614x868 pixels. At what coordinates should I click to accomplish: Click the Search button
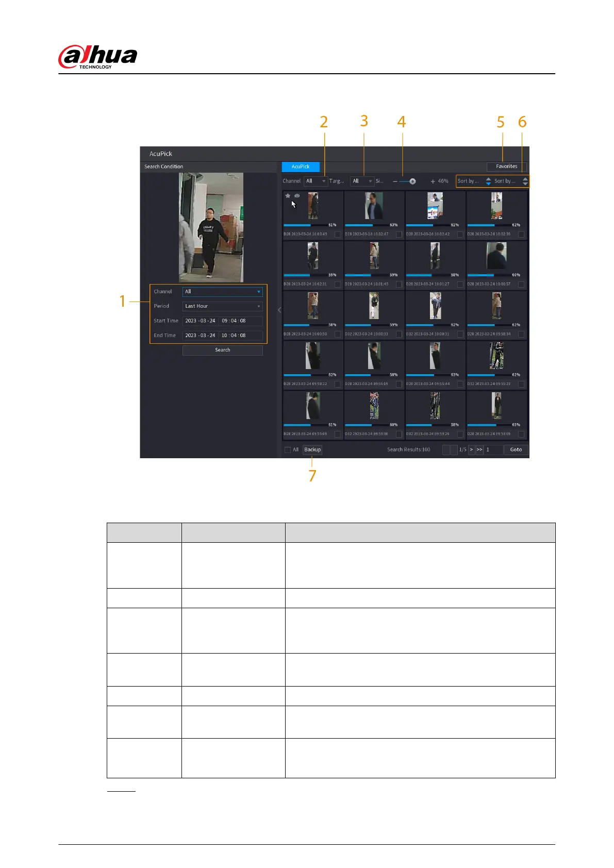click(223, 350)
